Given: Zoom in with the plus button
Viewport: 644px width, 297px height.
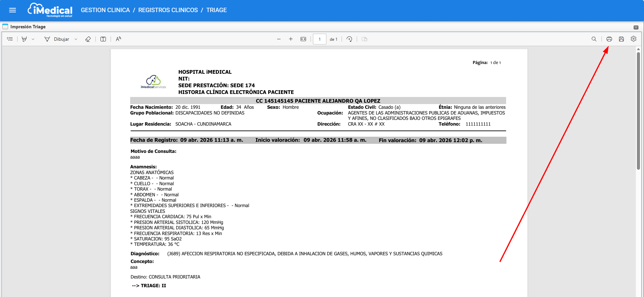Looking at the screenshot, I should [x=291, y=39].
